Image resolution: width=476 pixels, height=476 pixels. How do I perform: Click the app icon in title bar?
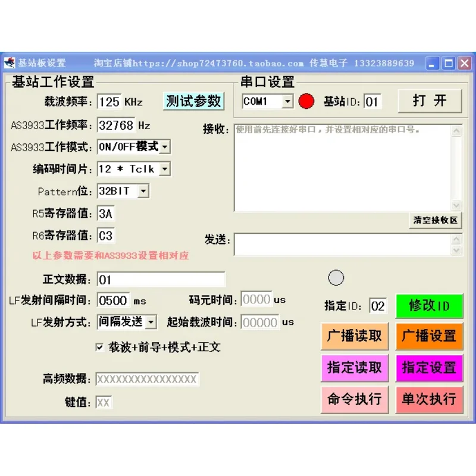tap(10, 63)
